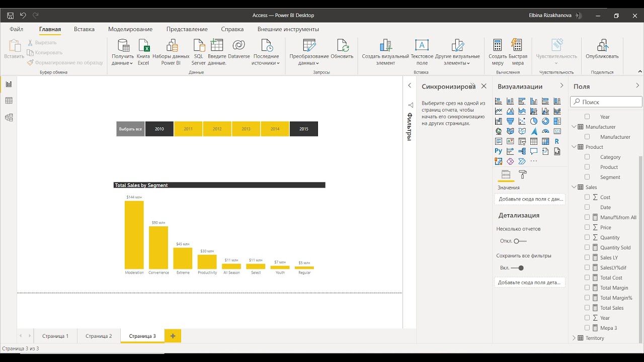Image resolution: width=644 pixels, height=362 pixels.
Task: Check the Quantity Sold field checkbox
Action: [587, 247]
